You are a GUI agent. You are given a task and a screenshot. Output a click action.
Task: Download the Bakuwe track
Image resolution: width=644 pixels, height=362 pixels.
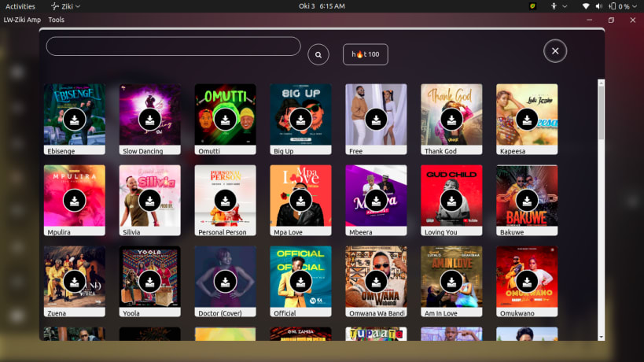(x=527, y=201)
